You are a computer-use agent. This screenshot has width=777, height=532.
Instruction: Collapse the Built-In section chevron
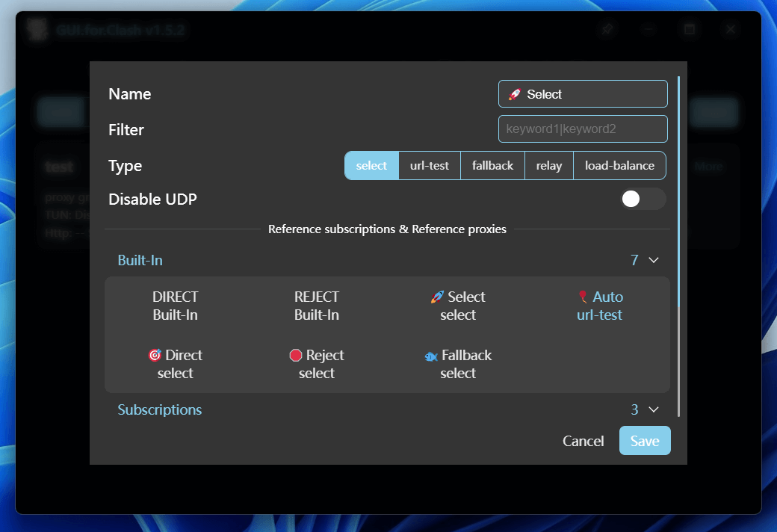coord(654,260)
